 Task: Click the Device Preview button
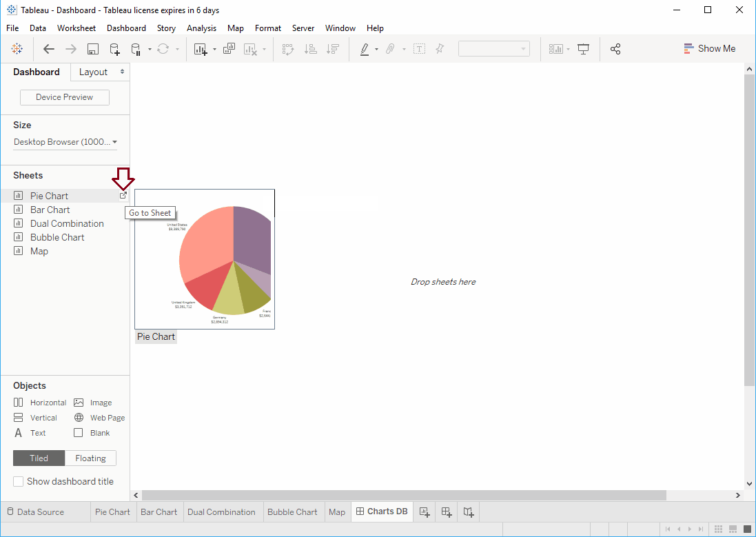64,97
